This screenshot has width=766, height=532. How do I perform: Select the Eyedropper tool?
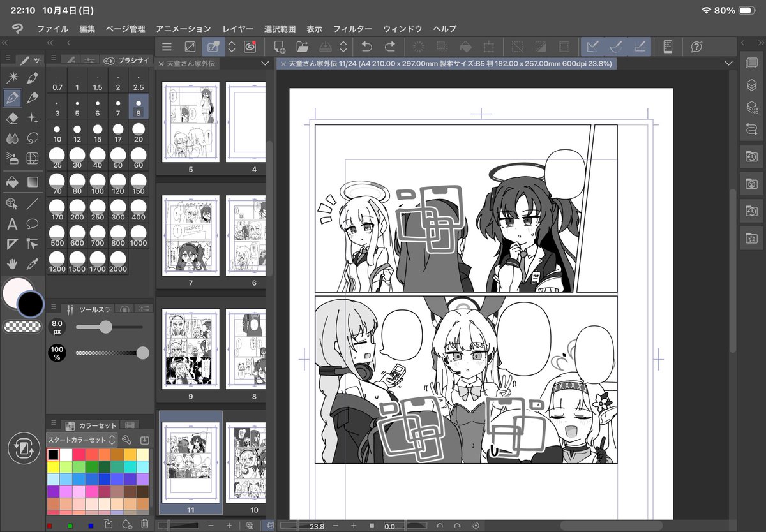tap(33, 263)
